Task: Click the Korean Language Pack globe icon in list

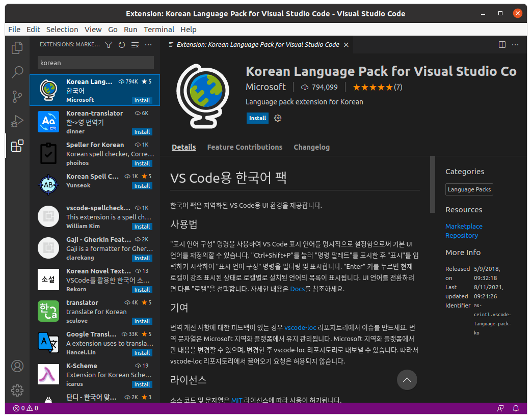Action: pyautogui.click(x=48, y=90)
